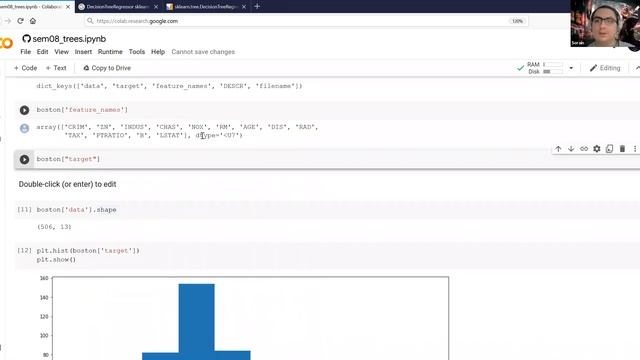This screenshot has width=640, height=360.
Task: Click the tallest blue histogram bar
Action: 196,322
